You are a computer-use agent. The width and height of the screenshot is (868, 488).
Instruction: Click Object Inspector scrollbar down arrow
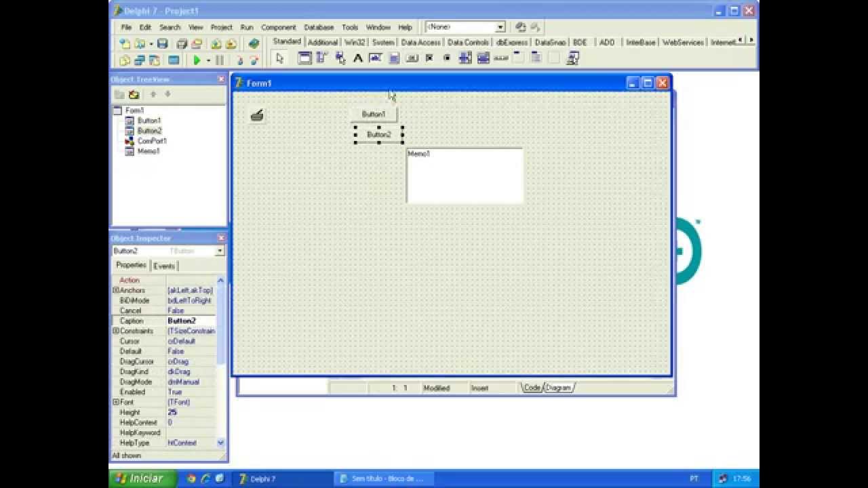coord(220,443)
